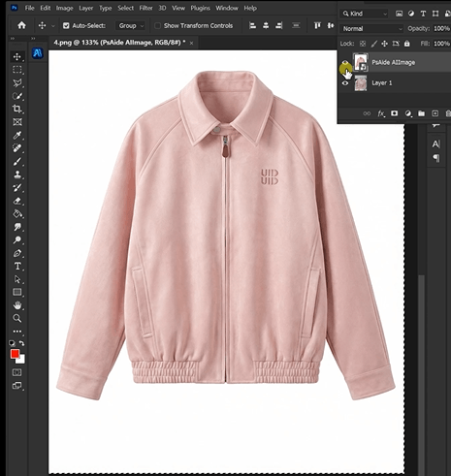451x476 pixels.
Task: Toggle lock all padlock icon
Action: pyautogui.click(x=407, y=44)
